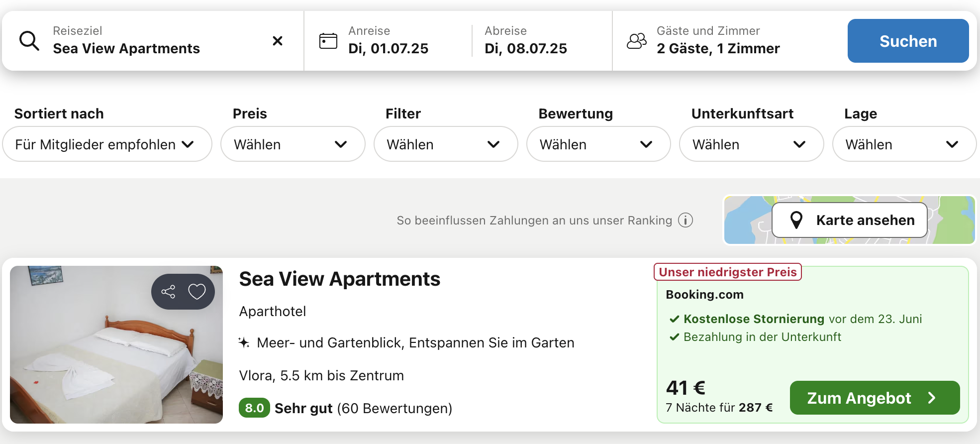Open the Sea View Apartments room photo
This screenshot has width=980, height=444.
(x=116, y=344)
